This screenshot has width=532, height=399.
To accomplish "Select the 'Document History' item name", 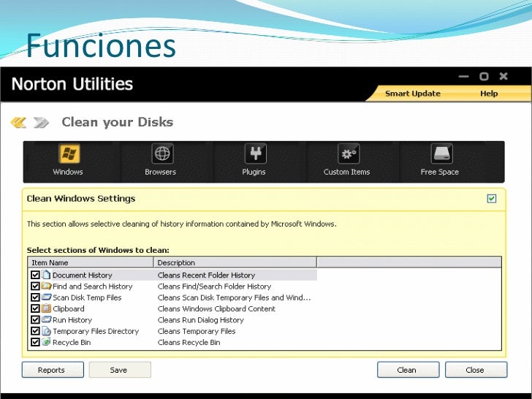I will (x=83, y=275).
